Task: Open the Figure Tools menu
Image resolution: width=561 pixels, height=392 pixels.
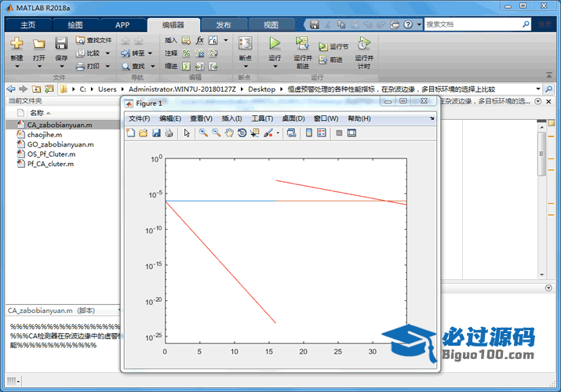Action: [x=262, y=118]
